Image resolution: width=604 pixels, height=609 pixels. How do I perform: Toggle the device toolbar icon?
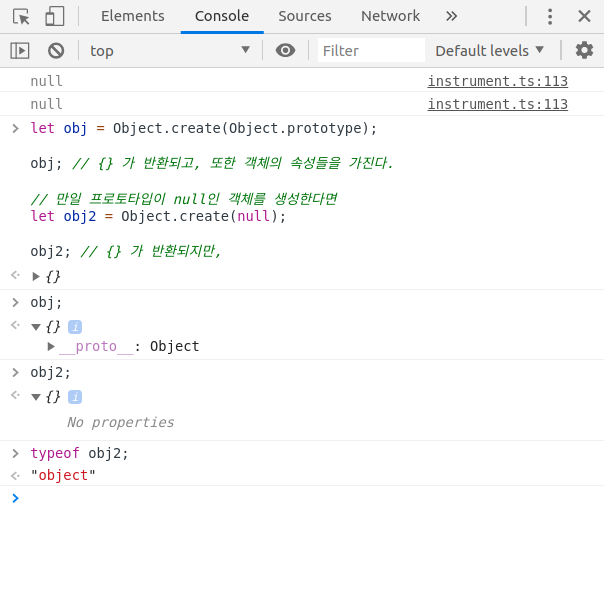[x=55, y=17]
